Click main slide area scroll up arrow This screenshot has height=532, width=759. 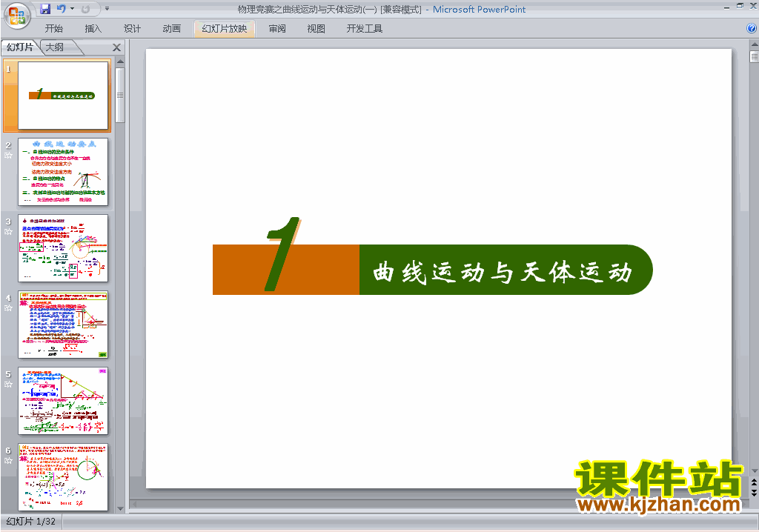[754, 44]
